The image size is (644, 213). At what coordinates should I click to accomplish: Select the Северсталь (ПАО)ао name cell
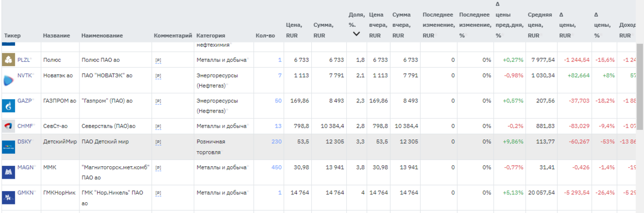tap(108, 126)
